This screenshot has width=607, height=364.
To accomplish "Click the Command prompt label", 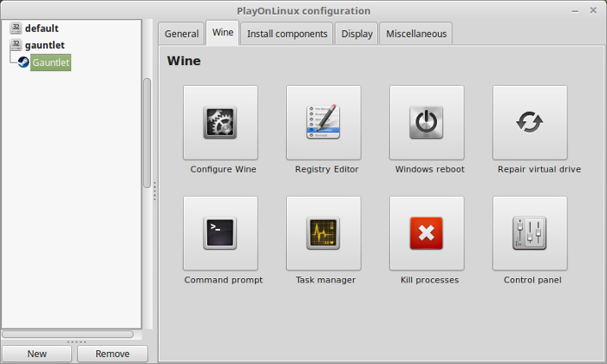I will coord(224,280).
